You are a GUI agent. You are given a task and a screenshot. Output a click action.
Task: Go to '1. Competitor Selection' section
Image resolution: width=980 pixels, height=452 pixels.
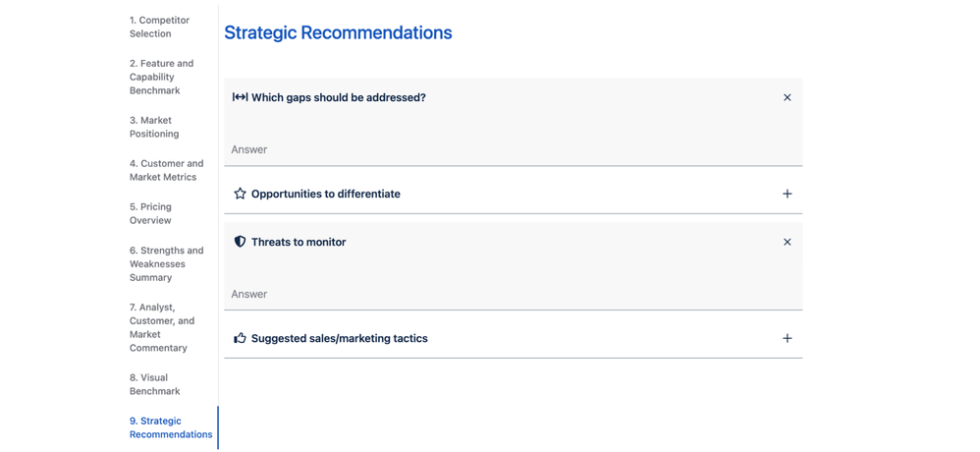(159, 27)
